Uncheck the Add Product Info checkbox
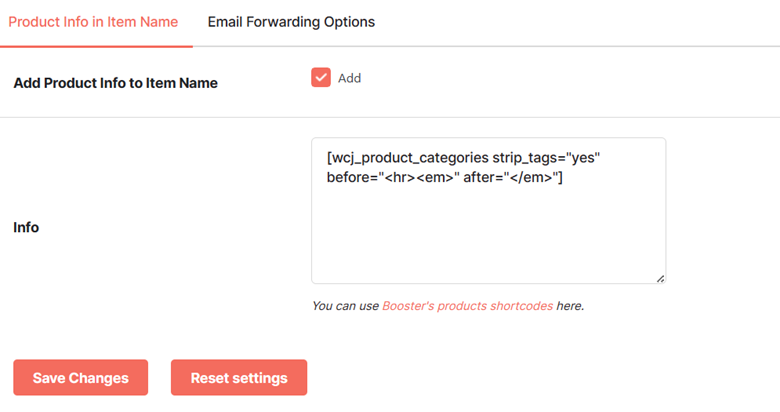The image size is (780, 412). click(321, 78)
